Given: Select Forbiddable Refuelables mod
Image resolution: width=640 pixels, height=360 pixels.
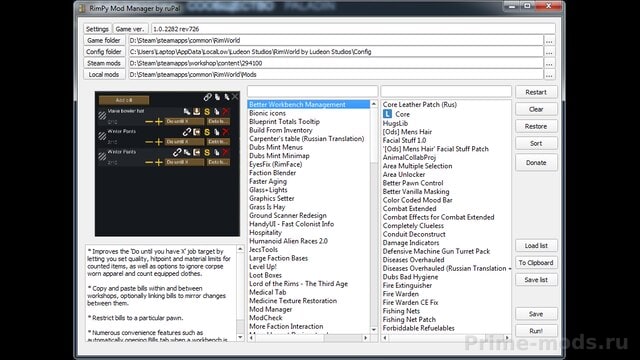Looking at the screenshot, I should click(x=418, y=328).
